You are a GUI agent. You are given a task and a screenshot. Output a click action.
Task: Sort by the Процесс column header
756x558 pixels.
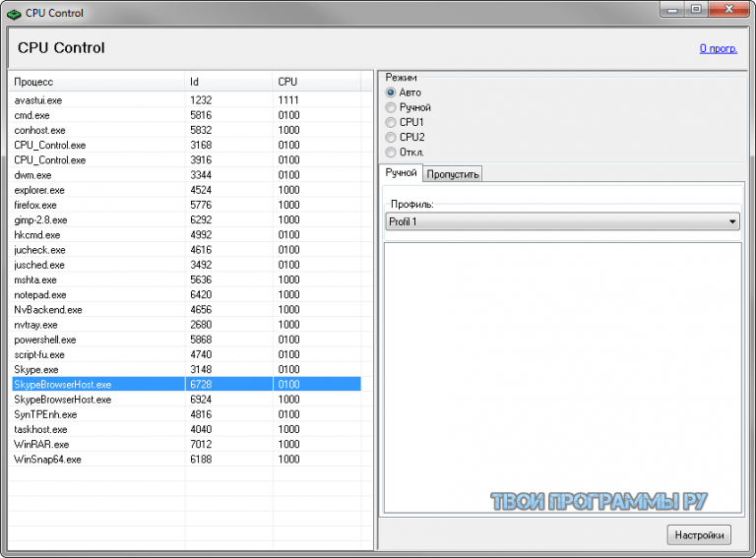click(x=96, y=82)
